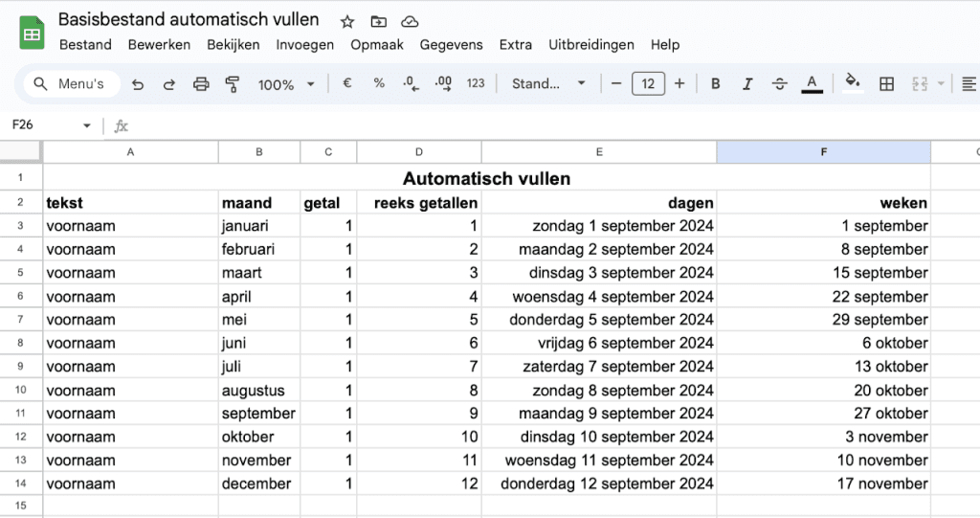The image size is (980, 518).
Task: Click the undo arrow icon
Action: (138, 84)
